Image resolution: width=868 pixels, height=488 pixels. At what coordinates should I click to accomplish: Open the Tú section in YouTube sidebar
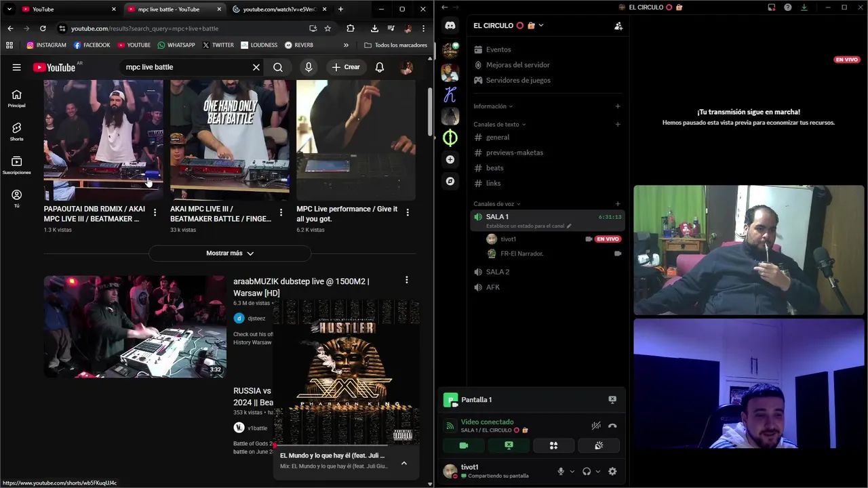16,198
